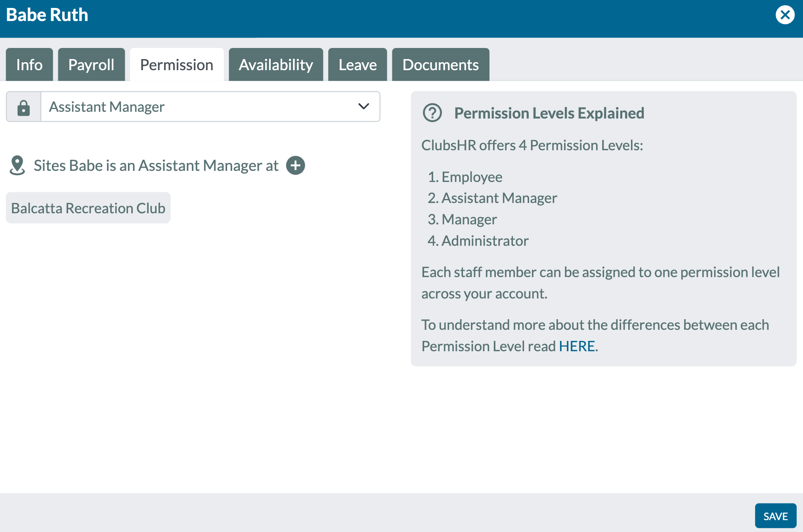Open the Payroll tab

tap(91, 65)
